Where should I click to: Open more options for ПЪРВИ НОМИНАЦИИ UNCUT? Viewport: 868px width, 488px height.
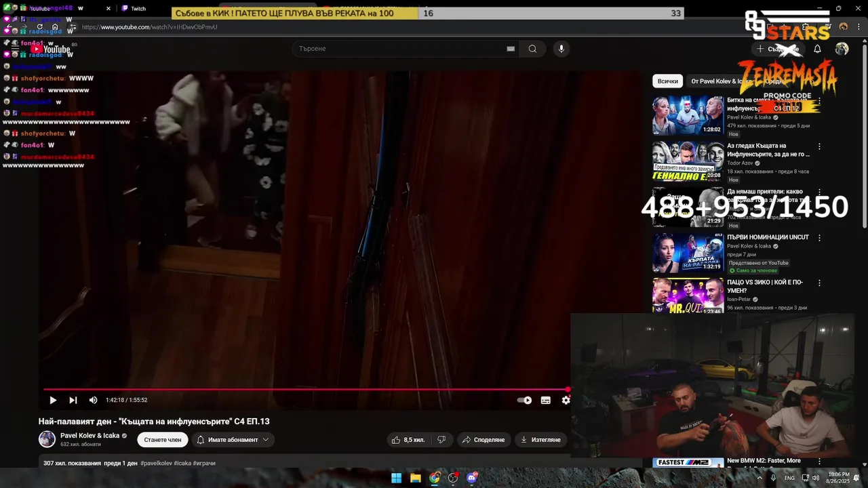coord(819,238)
